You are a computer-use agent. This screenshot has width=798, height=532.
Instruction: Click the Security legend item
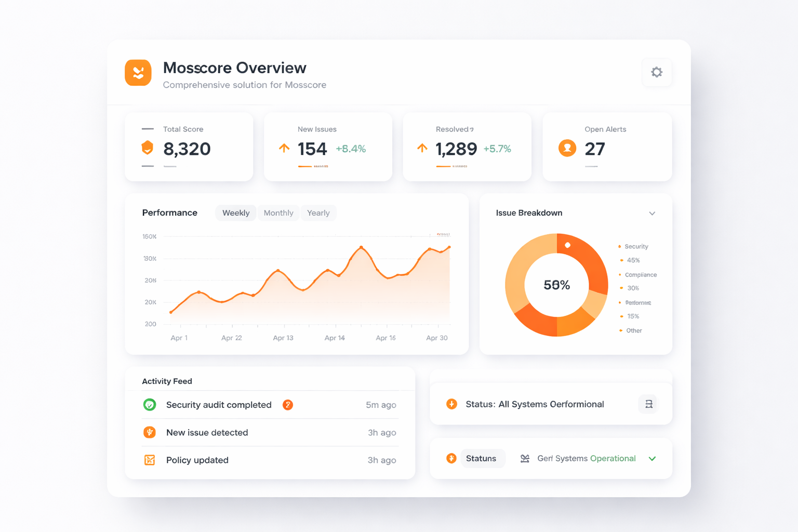pos(636,247)
